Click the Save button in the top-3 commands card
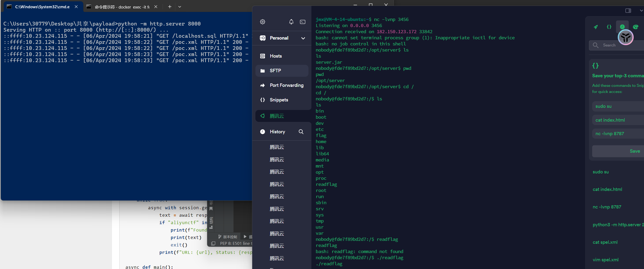The image size is (644, 269). (x=618, y=151)
